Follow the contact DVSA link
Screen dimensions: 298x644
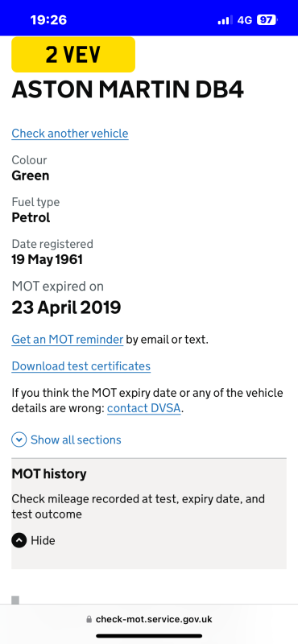(144, 409)
